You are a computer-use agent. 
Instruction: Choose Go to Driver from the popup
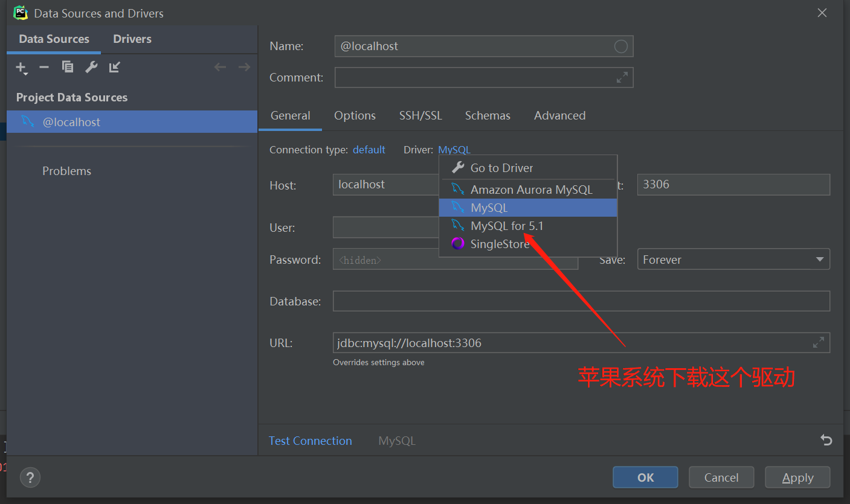pyautogui.click(x=529, y=168)
